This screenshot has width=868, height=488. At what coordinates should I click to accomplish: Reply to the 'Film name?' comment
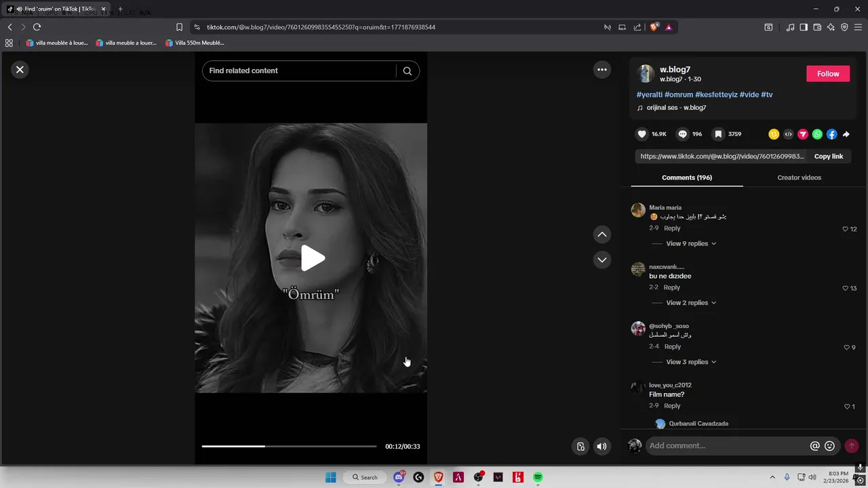[672, 406]
